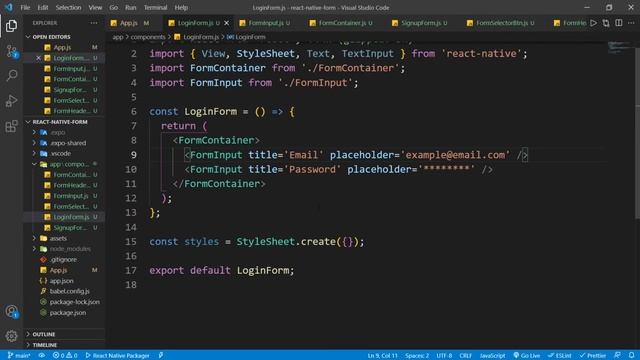640x360 pixels.
Task: Click the eye icon in status bar
Action: coord(42,356)
